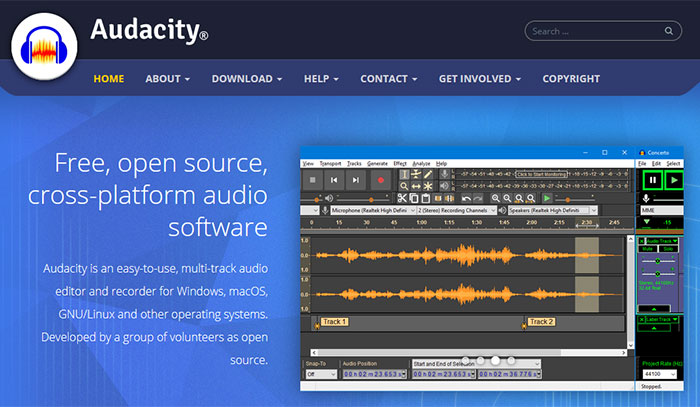Open the View menu in Audacity
Screen dimensions: 700x407
pos(308,164)
